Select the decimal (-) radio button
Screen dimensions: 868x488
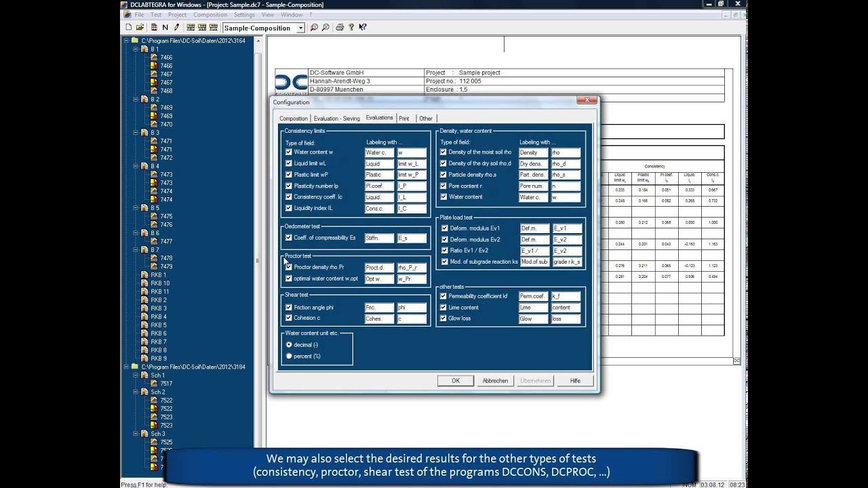[289, 345]
